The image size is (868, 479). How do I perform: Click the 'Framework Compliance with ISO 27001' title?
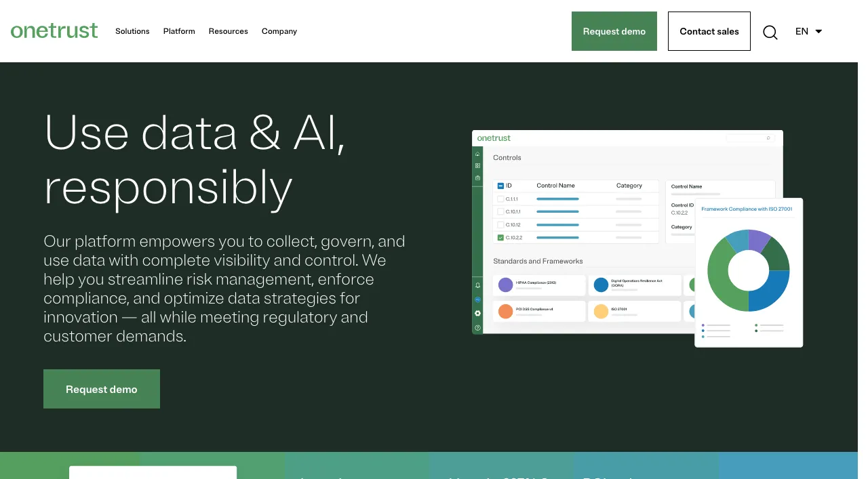tap(747, 209)
